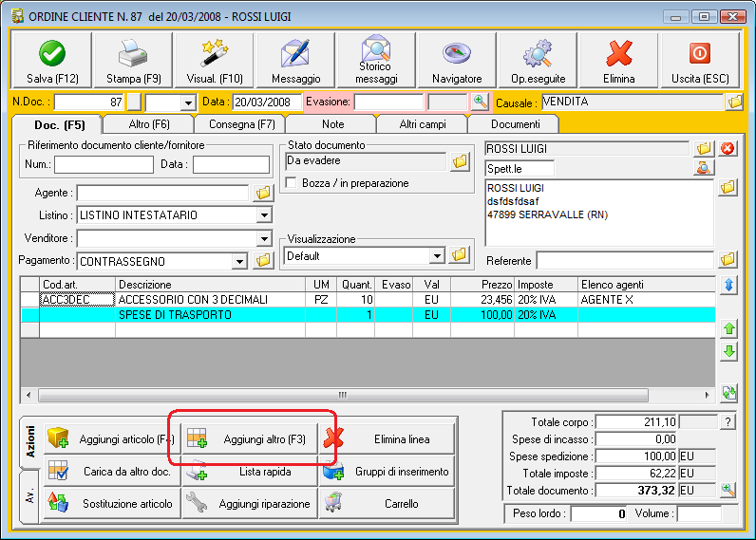Click the magnifier icon next to Evasione
The height and width of the screenshot is (540, 756).
pos(480,102)
